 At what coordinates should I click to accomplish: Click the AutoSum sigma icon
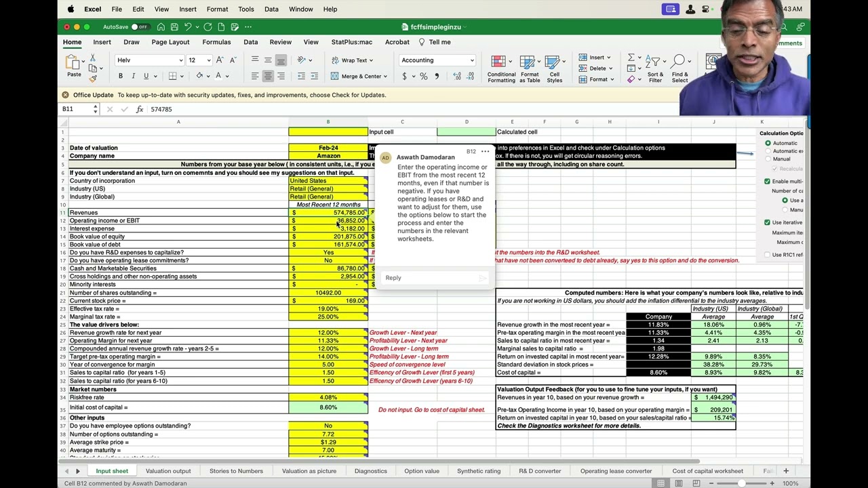pyautogui.click(x=631, y=58)
